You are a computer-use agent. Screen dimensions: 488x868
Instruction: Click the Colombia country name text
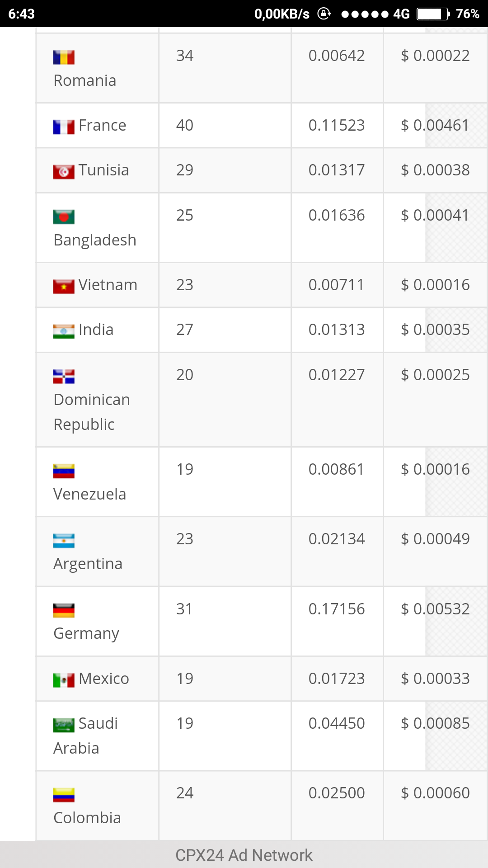87,818
